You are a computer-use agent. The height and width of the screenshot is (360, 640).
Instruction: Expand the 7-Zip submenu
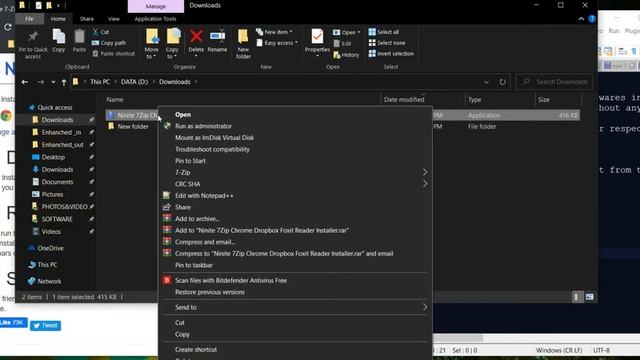click(x=295, y=172)
